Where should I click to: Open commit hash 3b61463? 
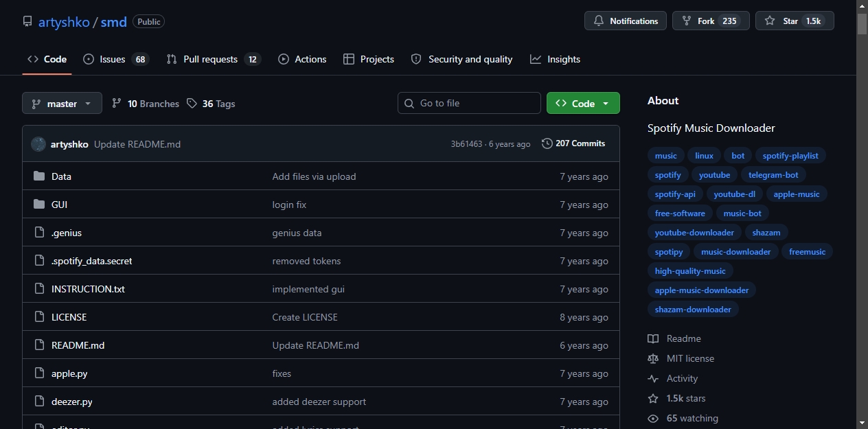click(x=466, y=144)
